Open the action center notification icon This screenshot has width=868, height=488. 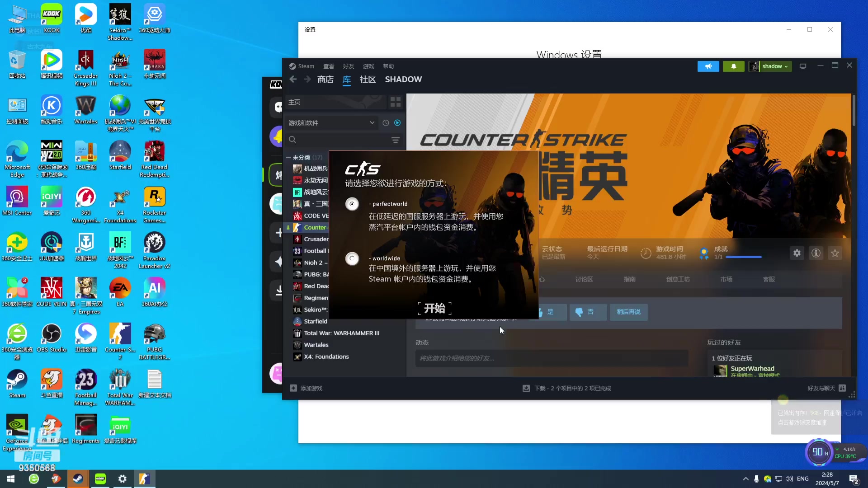coord(854,479)
